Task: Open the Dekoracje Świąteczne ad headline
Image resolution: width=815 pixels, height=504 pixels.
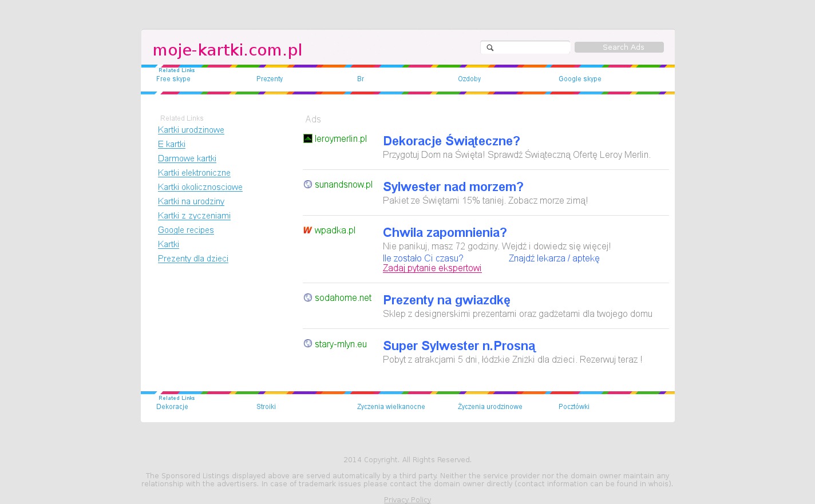Action: tap(451, 141)
